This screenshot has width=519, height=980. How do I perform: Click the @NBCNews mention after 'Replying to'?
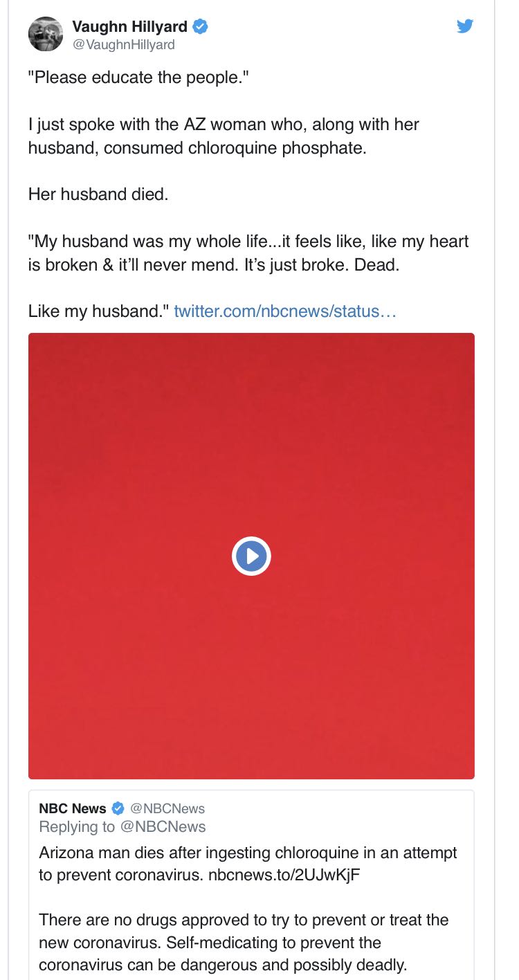click(x=163, y=826)
